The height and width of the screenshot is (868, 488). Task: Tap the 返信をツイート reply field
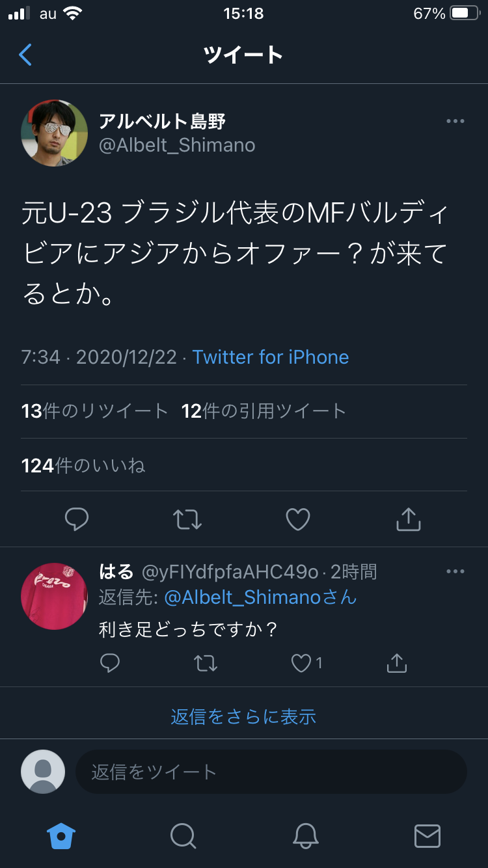(271, 772)
